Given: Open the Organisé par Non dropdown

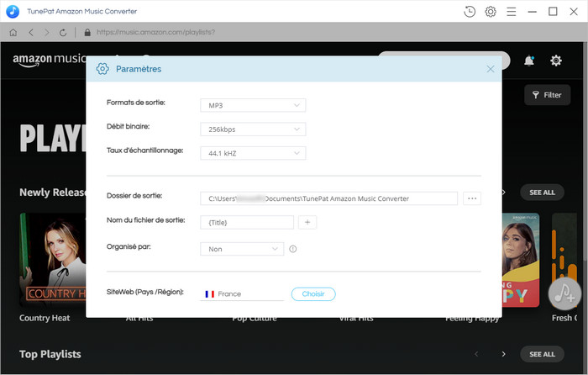Looking at the screenshot, I should (242, 249).
